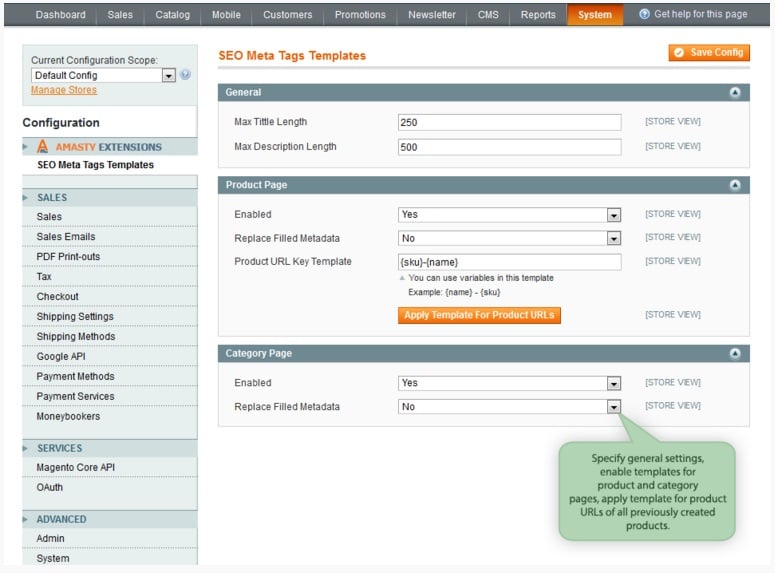Select SEO Meta Tags Templates in sidebar

point(95,165)
